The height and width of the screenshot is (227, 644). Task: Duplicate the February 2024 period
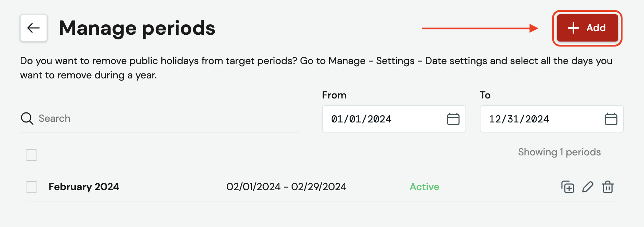coord(567,187)
